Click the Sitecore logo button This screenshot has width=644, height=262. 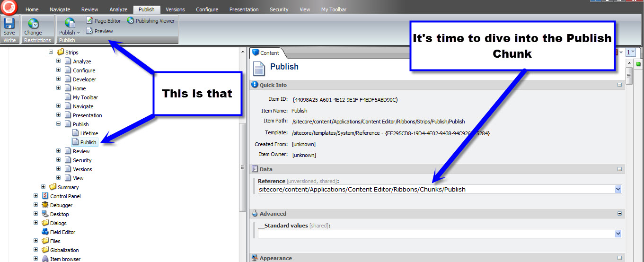(x=9, y=7)
